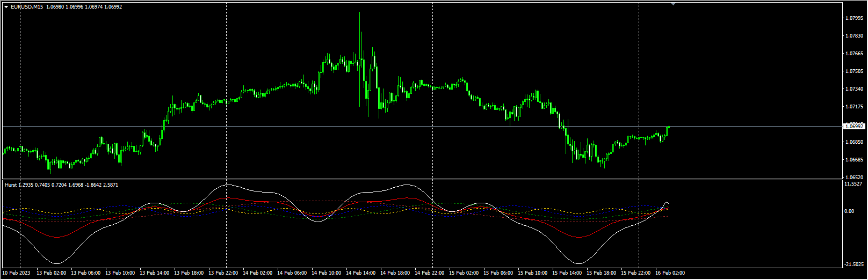Image resolution: width=868 pixels, height=280 pixels.
Task: Click the 15 Feb 02:00 time label
Action: (464, 273)
